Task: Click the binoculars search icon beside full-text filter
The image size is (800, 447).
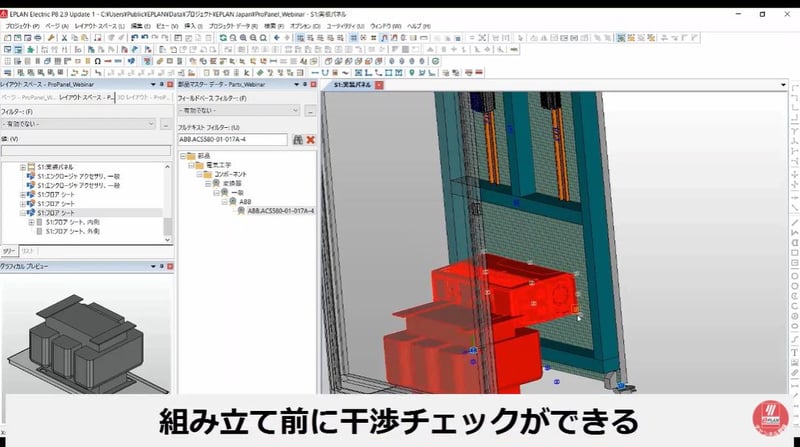Action: (298, 139)
